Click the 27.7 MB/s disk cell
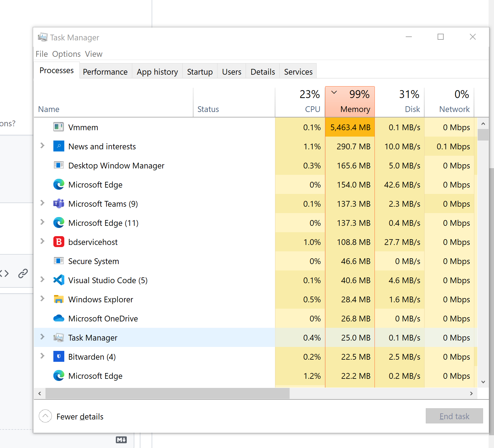The height and width of the screenshot is (448, 494). (399, 242)
